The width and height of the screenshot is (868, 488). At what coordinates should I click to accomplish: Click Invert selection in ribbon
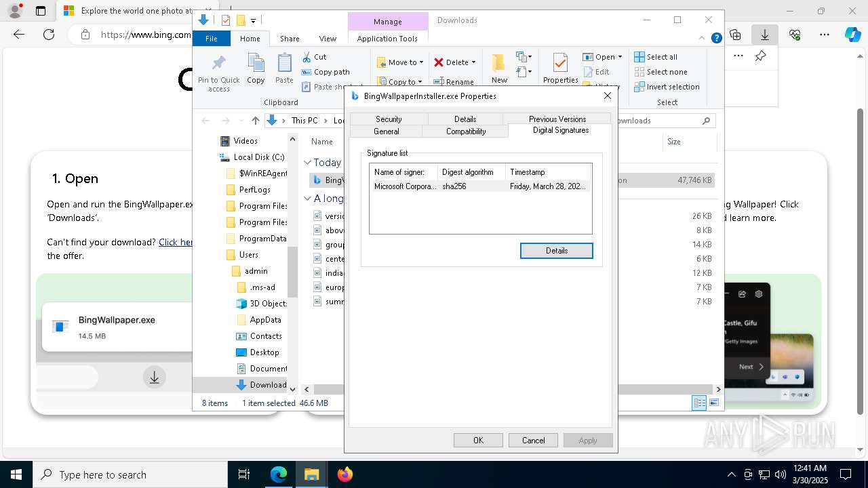tap(667, 87)
